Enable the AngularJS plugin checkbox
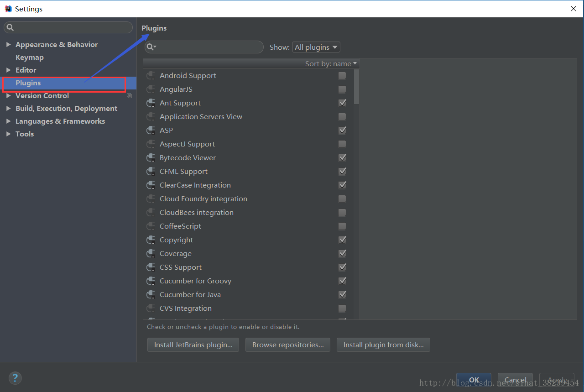 click(342, 89)
